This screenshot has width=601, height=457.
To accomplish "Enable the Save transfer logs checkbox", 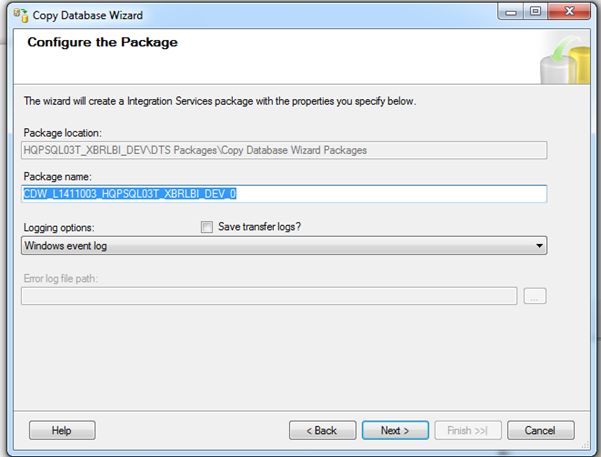I will coord(207,227).
